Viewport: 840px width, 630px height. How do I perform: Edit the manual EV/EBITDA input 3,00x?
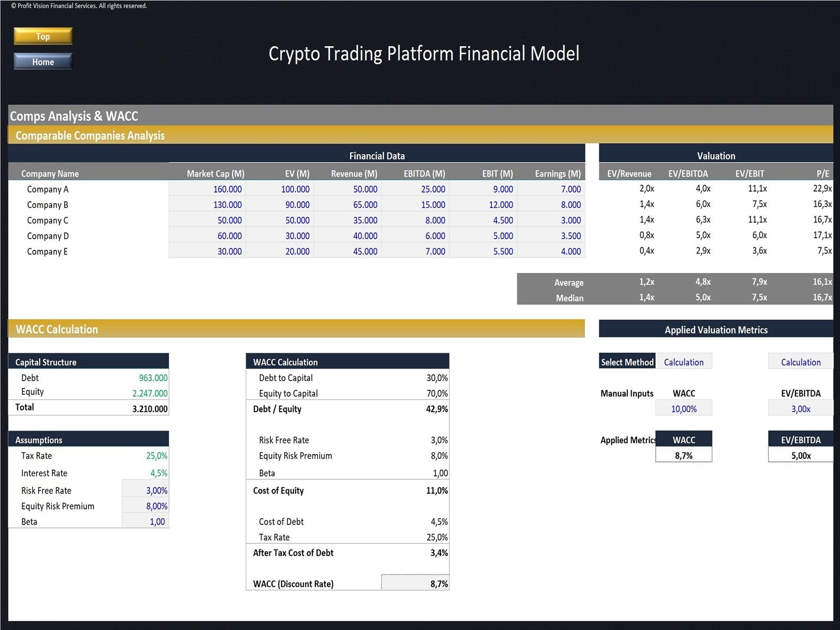(x=800, y=408)
